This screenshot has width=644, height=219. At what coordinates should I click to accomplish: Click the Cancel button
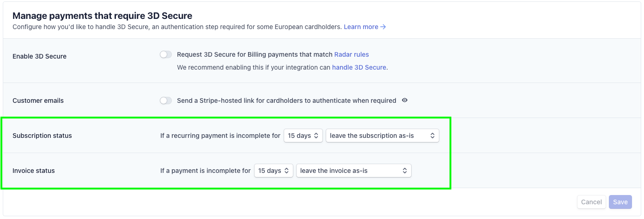point(591,202)
